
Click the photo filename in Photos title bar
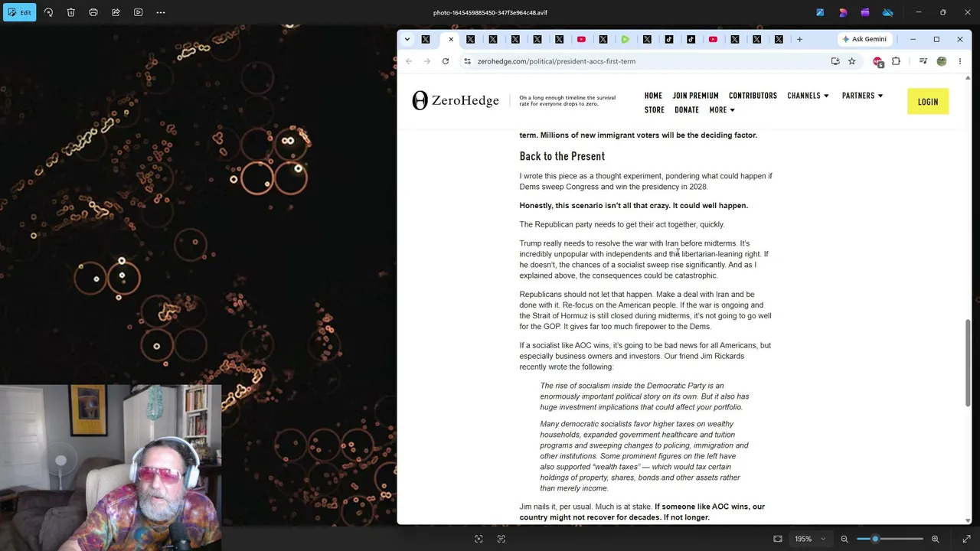[490, 12]
